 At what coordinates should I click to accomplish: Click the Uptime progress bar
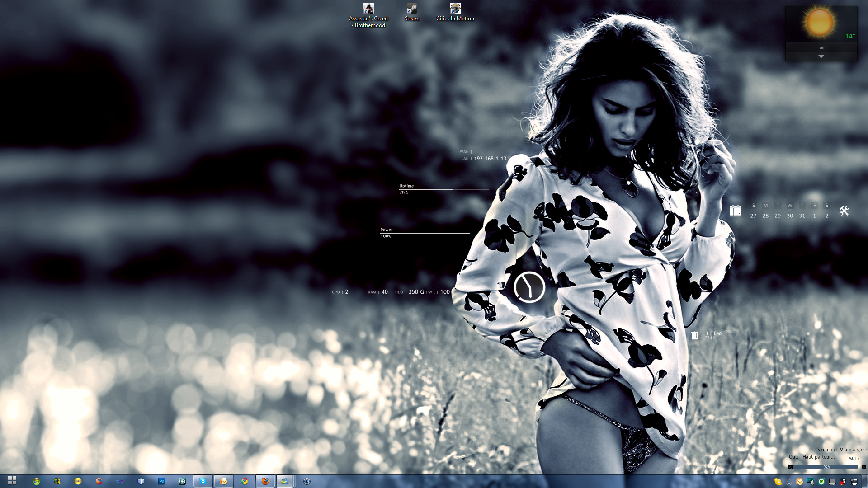tap(443, 189)
